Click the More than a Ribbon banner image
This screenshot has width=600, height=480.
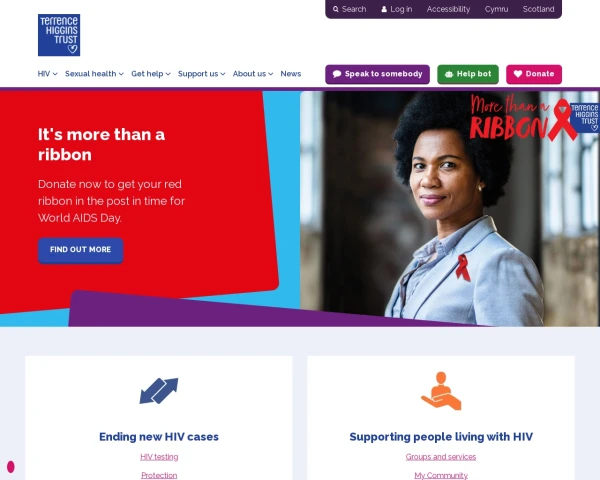tap(450, 209)
